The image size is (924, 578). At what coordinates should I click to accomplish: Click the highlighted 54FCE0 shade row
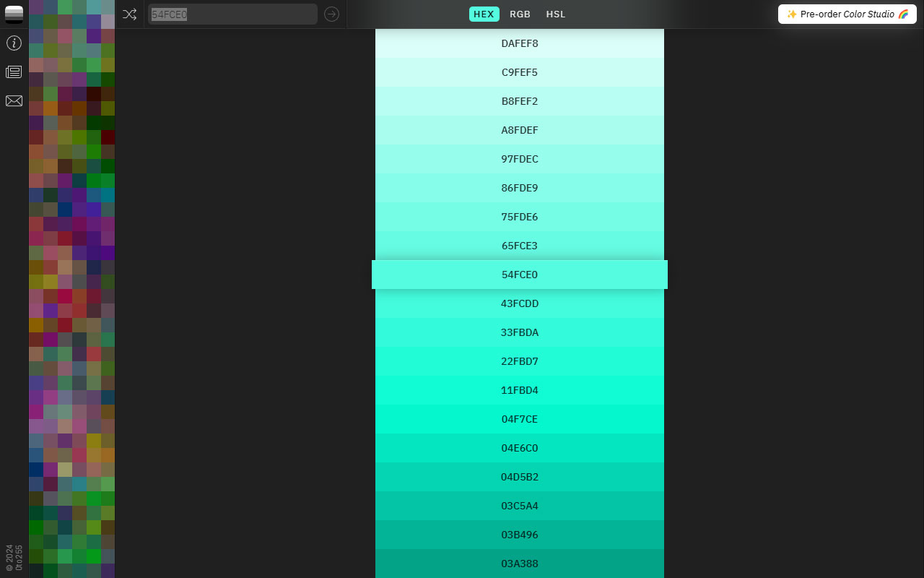tap(520, 275)
